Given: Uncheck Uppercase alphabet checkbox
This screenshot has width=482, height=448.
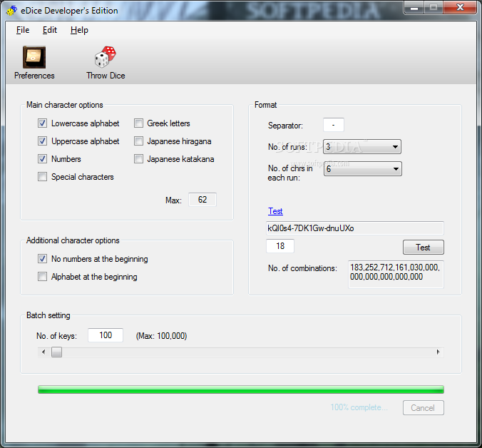Looking at the screenshot, I should click(x=42, y=141).
